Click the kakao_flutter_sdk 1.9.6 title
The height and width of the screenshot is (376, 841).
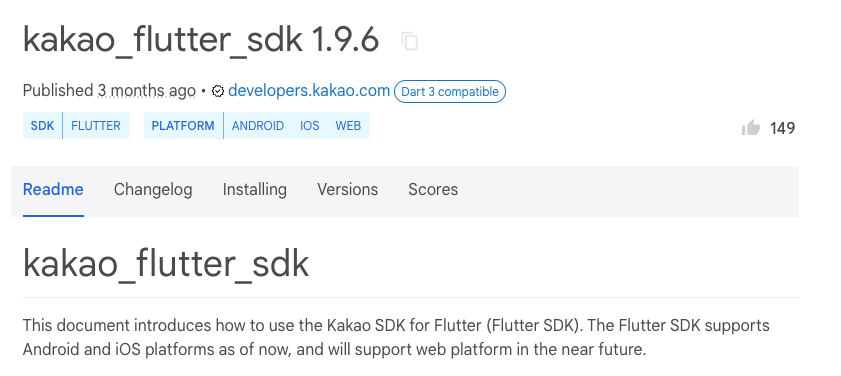(x=201, y=40)
